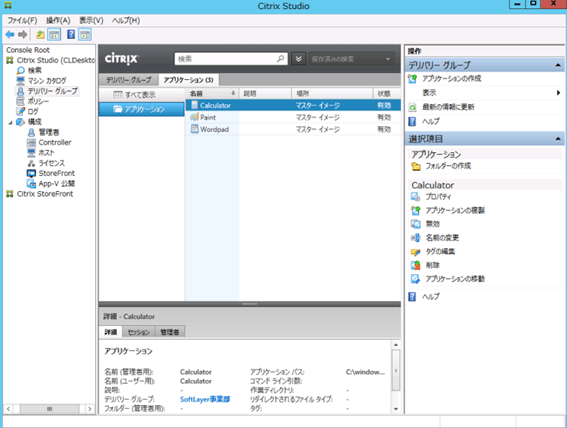Click the search magnifier icon in search box

[280, 59]
